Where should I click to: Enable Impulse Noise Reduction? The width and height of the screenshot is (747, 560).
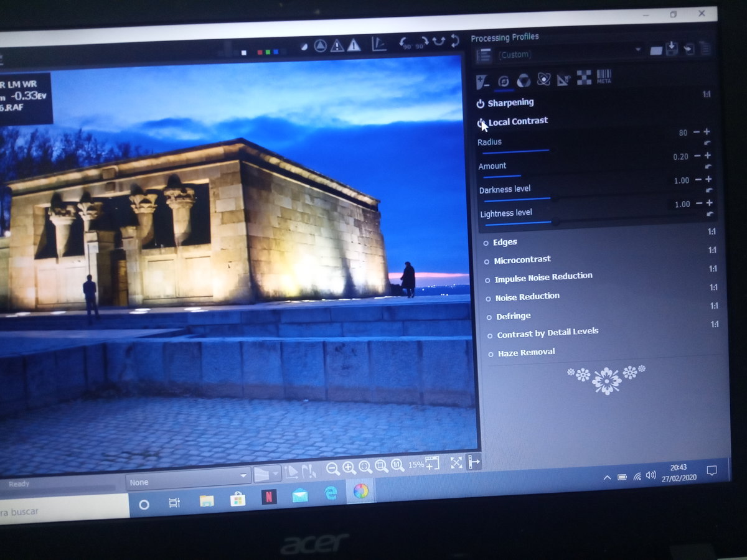tap(487, 280)
